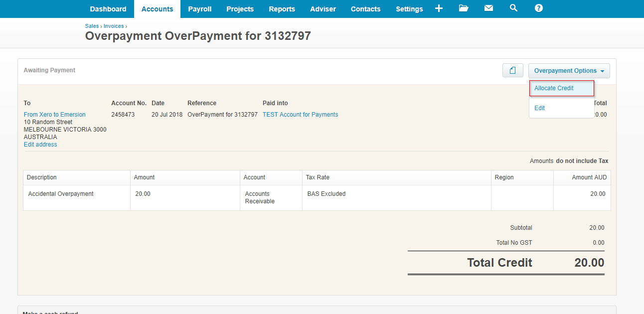Click the Sales breadcrumb link
Screen dimensions: 644x314
(x=92, y=26)
